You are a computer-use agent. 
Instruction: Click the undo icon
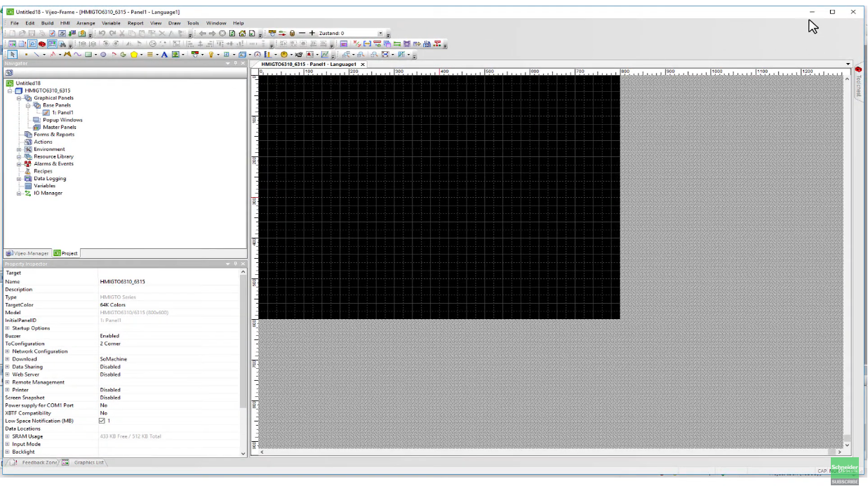click(x=102, y=33)
